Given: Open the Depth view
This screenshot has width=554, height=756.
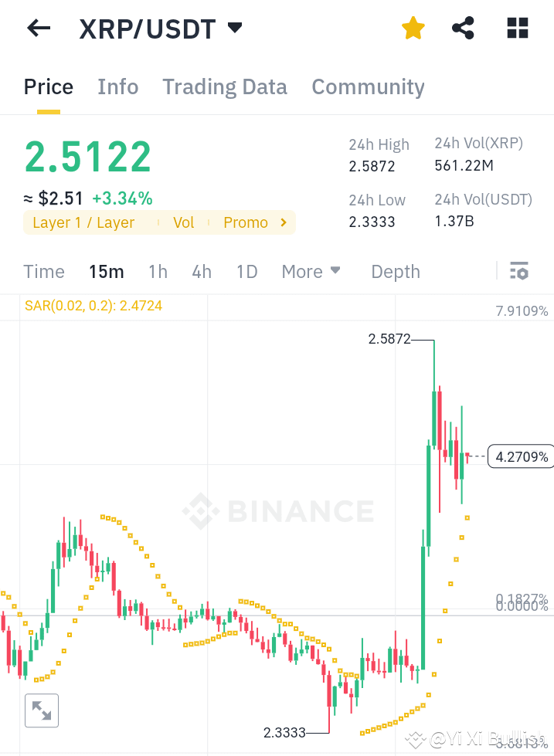Looking at the screenshot, I should pos(395,271).
